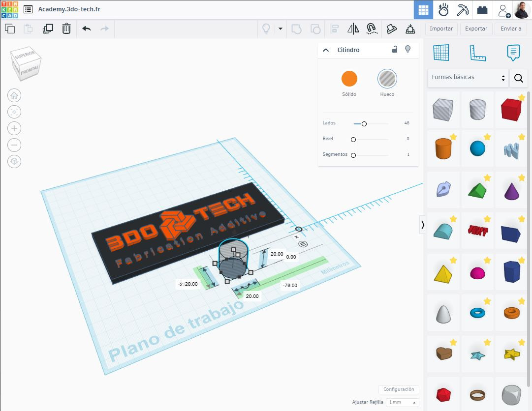Viewport: 532px width, 411px height.
Task: Invite collaborators with add person icon
Action: [x=504, y=10]
